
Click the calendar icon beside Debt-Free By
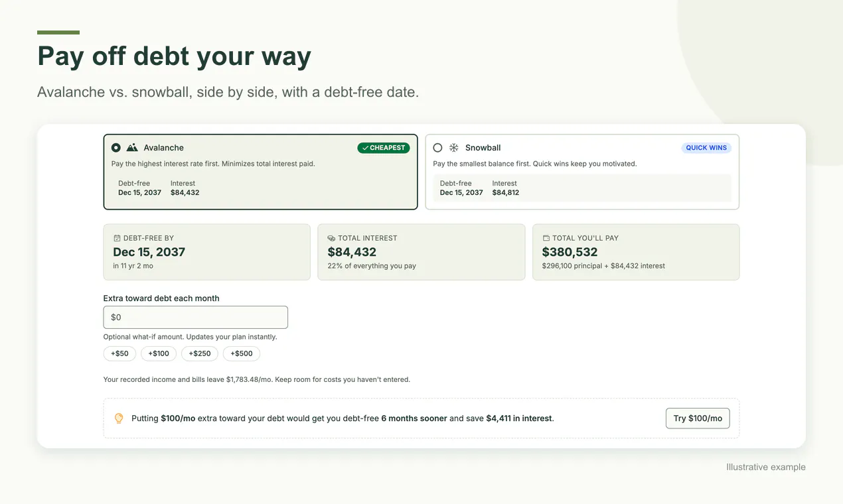point(117,238)
